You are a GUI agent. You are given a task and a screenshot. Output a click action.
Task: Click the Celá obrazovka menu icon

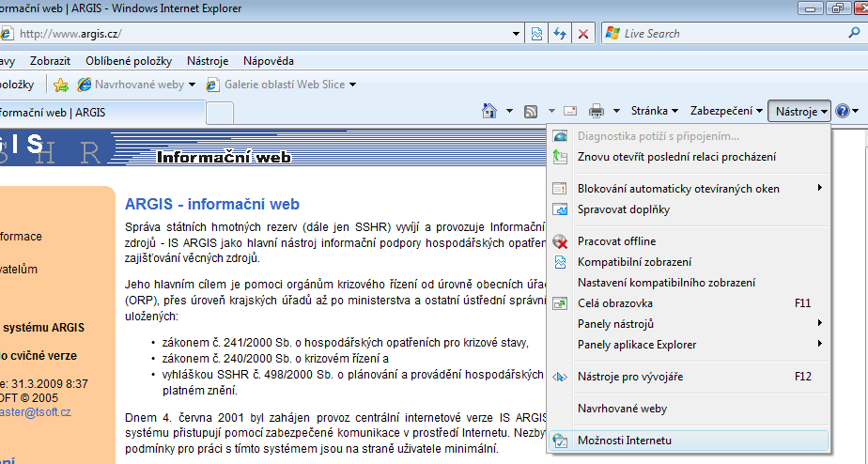point(560,303)
